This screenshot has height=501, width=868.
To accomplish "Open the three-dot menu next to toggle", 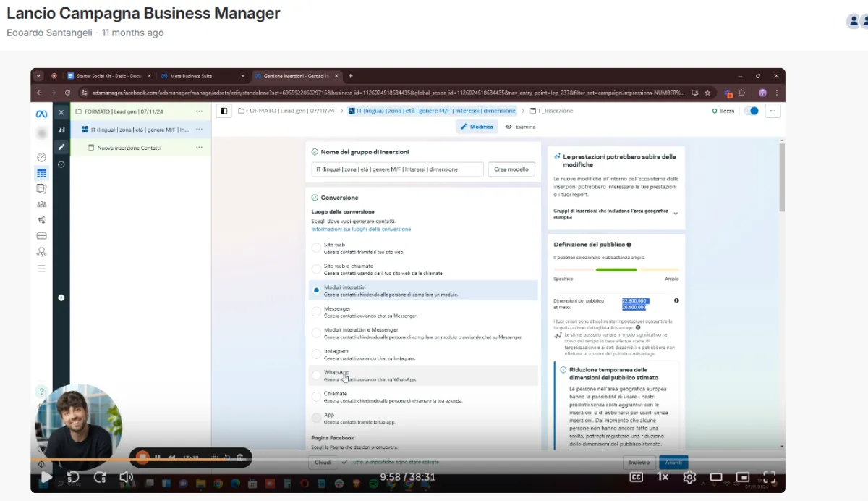I will (x=773, y=111).
